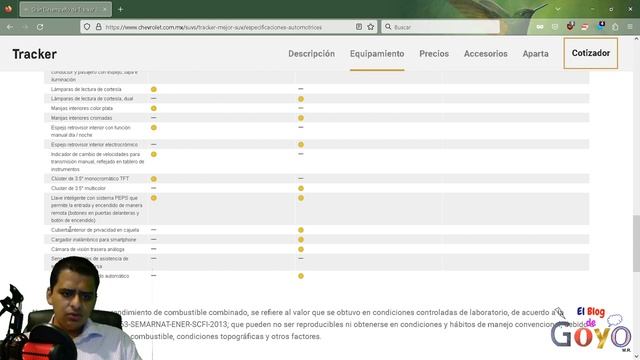The width and height of the screenshot is (640, 360).
Task: Select row 'Manijas interiores cromadas'
Action: [x=316, y=118]
